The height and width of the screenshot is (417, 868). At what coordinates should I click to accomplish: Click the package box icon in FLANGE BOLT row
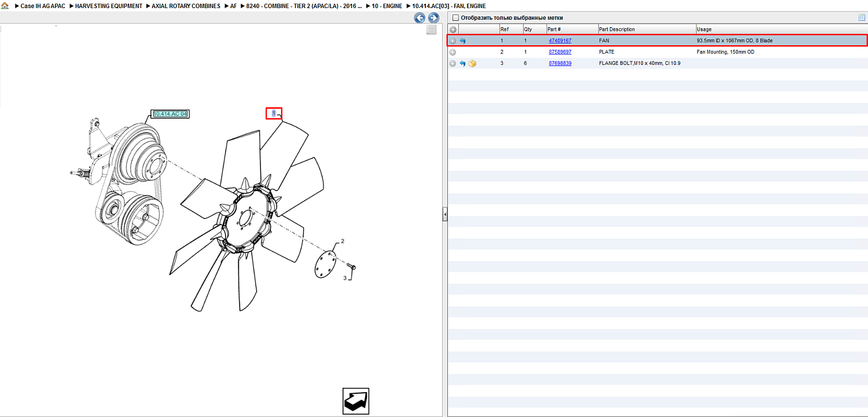[x=472, y=63]
